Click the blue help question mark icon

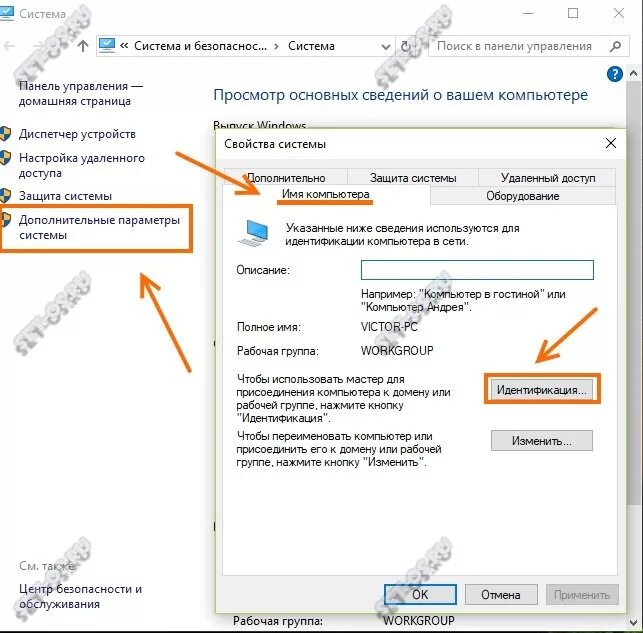[x=614, y=74]
